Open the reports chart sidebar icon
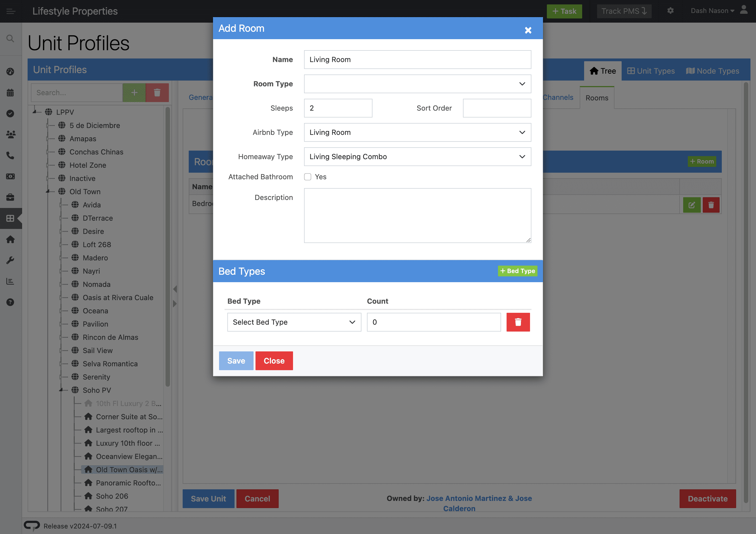The height and width of the screenshot is (534, 756). point(10,281)
